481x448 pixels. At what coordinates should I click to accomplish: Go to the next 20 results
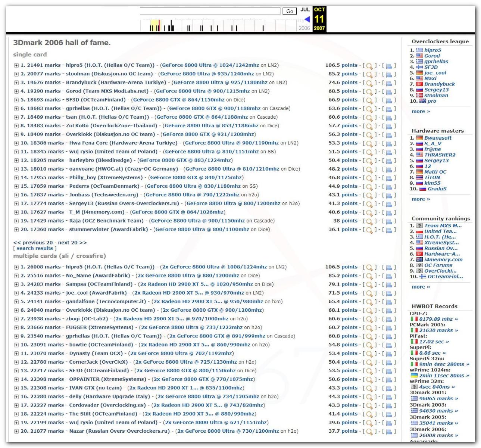72,242
